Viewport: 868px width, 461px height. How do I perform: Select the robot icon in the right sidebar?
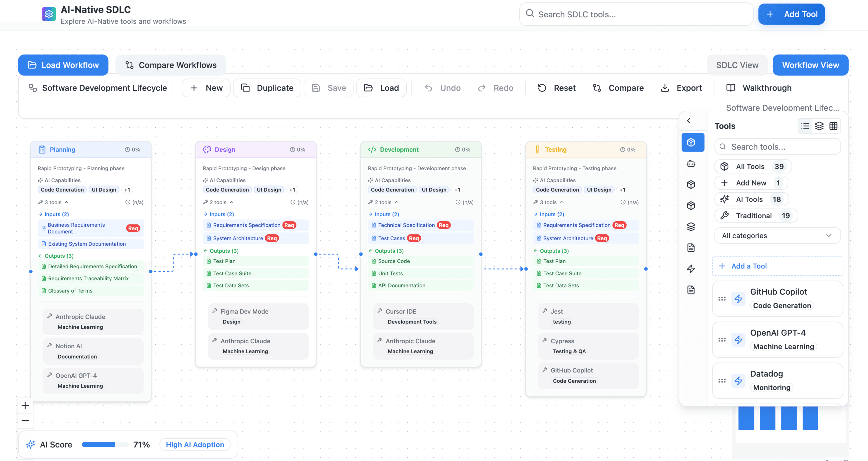click(x=691, y=164)
